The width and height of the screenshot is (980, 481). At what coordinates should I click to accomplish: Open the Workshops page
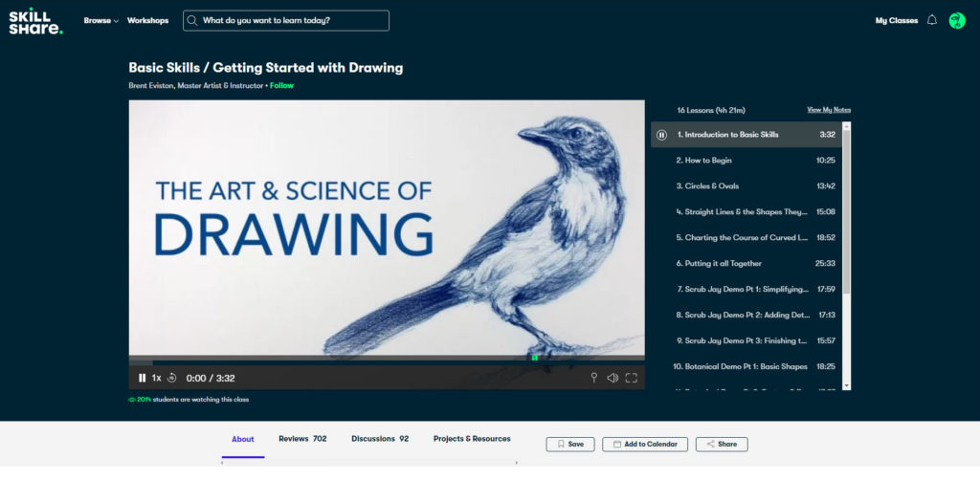coord(147,21)
